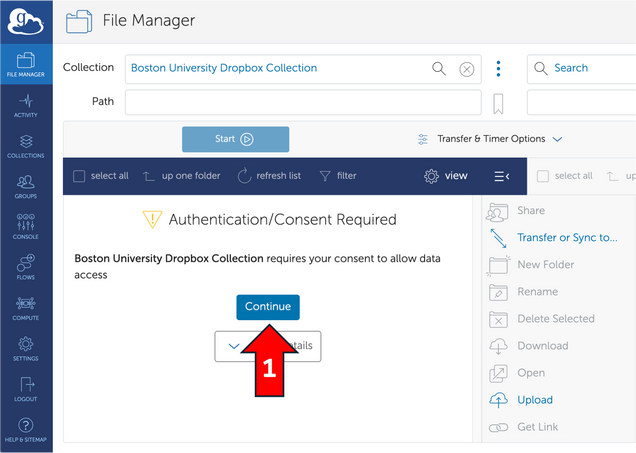The image size is (636, 453).
Task: Click the Globus cloud logo
Action: click(x=26, y=21)
